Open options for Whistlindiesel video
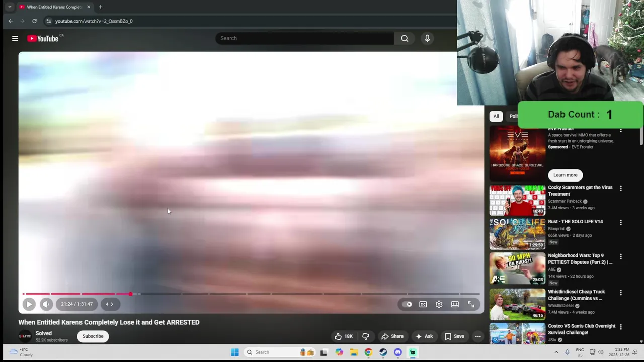Viewport: 644px width, 362px height. (621, 293)
